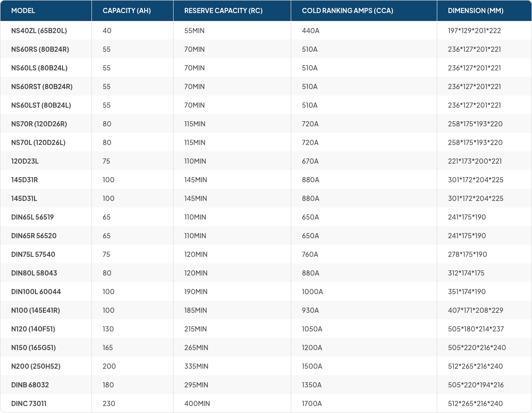Click the 295MIN reserve capacity for DINB 68032
The height and width of the screenshot is (413, 532).
pyautogui.click(x=196, y=385)
